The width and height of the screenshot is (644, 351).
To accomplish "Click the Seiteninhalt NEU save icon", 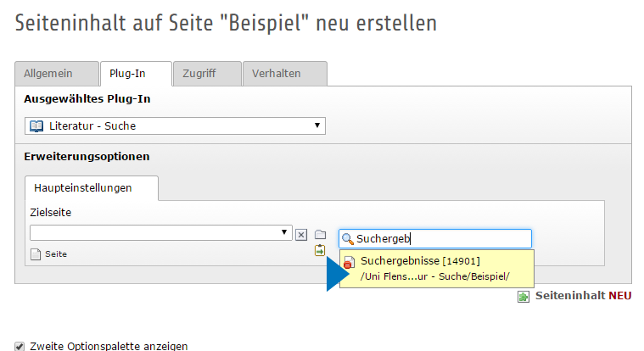I will click(524, 296).
